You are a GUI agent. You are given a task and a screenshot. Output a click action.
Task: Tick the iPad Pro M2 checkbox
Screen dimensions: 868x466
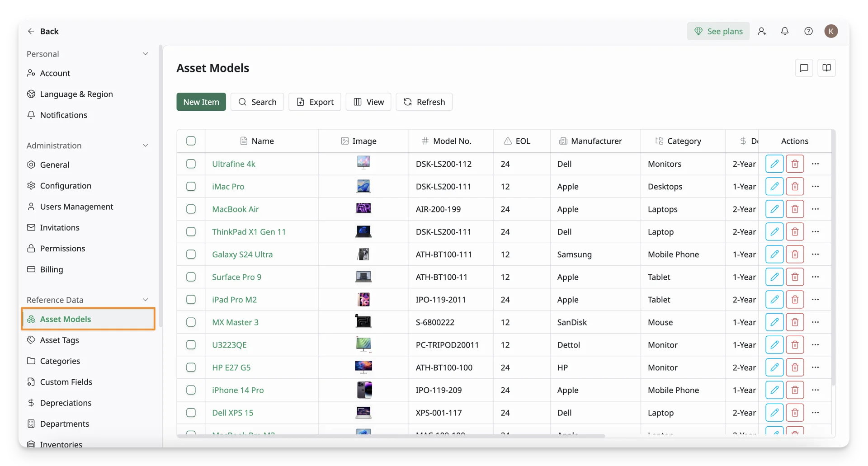pos(191,299)
